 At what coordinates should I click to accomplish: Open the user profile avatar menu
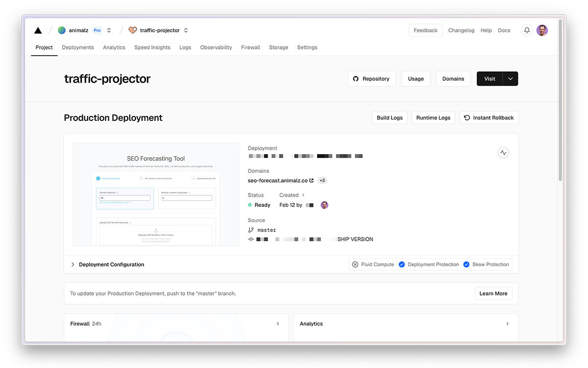[542, 30]
